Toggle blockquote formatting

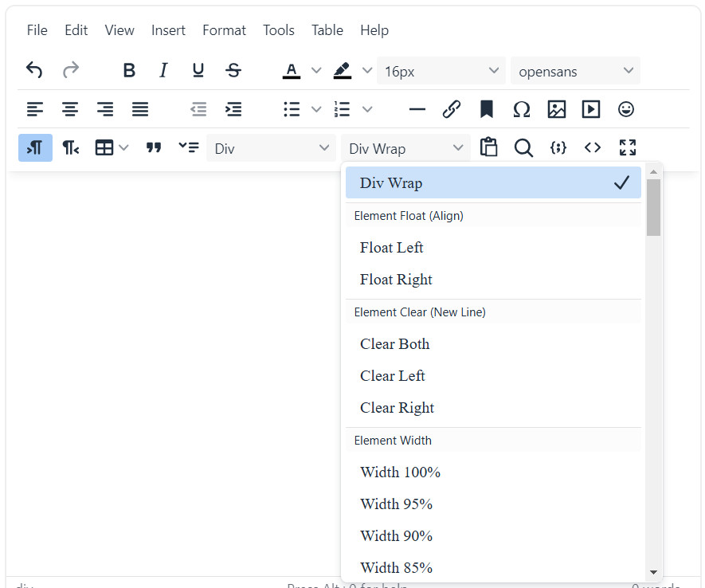154,147
